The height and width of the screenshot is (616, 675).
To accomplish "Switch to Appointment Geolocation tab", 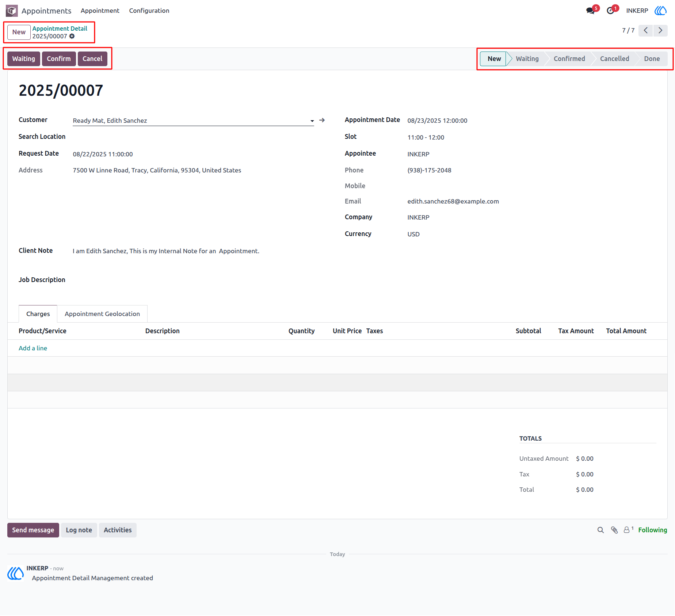I will [102, 314].
